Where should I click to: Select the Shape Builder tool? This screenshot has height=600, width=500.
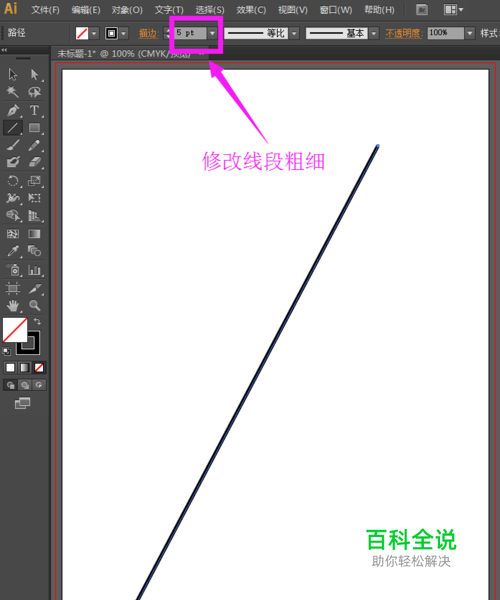[x=13, y=215]
